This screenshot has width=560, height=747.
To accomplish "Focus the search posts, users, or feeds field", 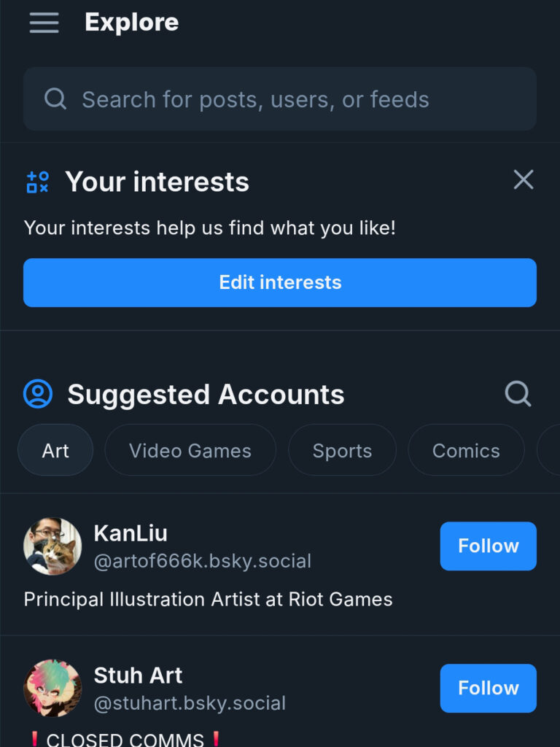I will click(292, 99).
